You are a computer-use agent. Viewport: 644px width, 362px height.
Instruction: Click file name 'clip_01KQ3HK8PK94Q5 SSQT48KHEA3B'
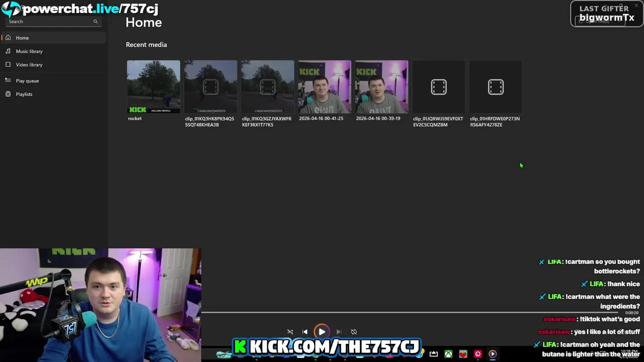coord(209,122)
